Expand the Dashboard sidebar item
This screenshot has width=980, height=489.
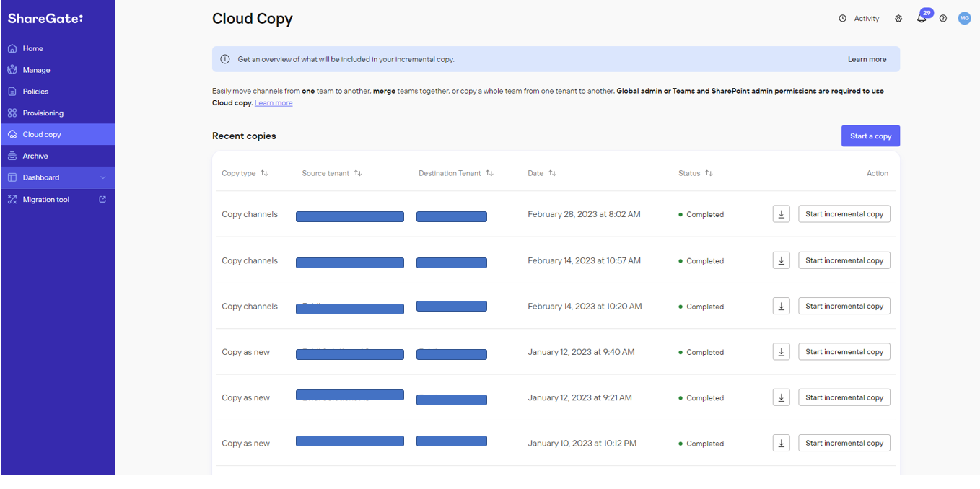pos(104,177)
